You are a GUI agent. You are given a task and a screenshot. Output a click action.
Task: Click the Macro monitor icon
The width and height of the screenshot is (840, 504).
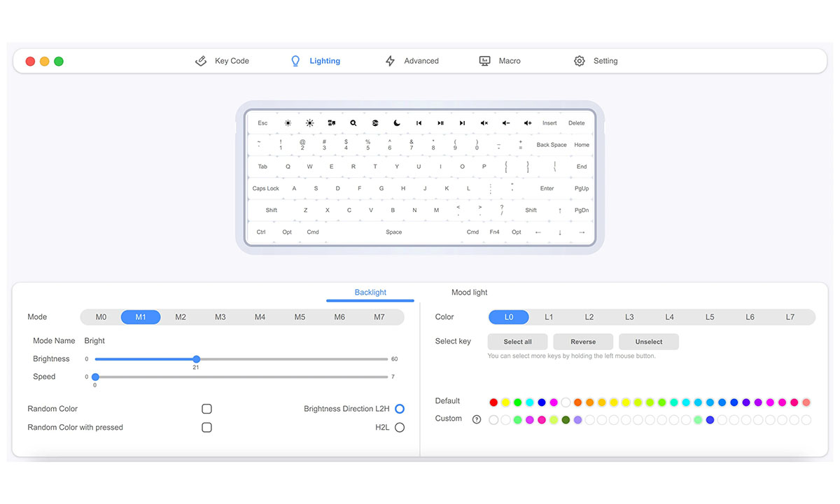[x=484, y=61]
